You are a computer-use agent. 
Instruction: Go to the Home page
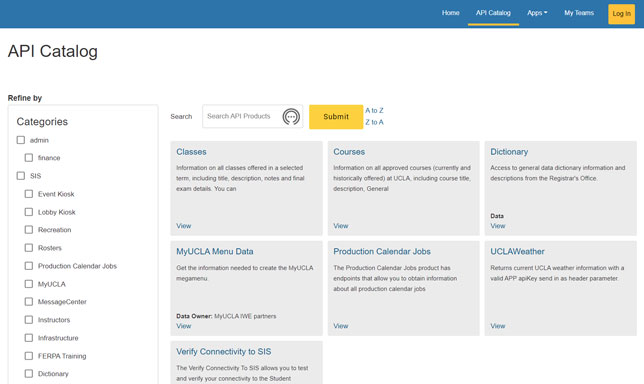451,13
